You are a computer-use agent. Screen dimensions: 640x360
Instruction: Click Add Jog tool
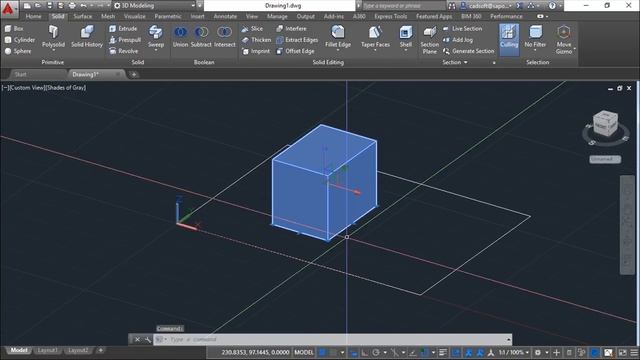[458, 40]
